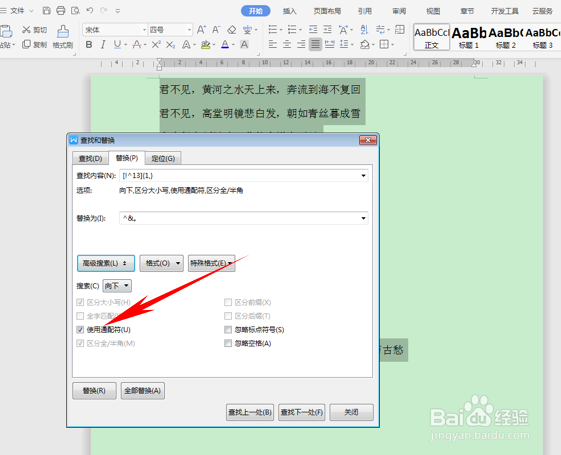Screen dimensions: 561x455
Task: Decrease the font size with the A- icon
Action: (216, 30)
